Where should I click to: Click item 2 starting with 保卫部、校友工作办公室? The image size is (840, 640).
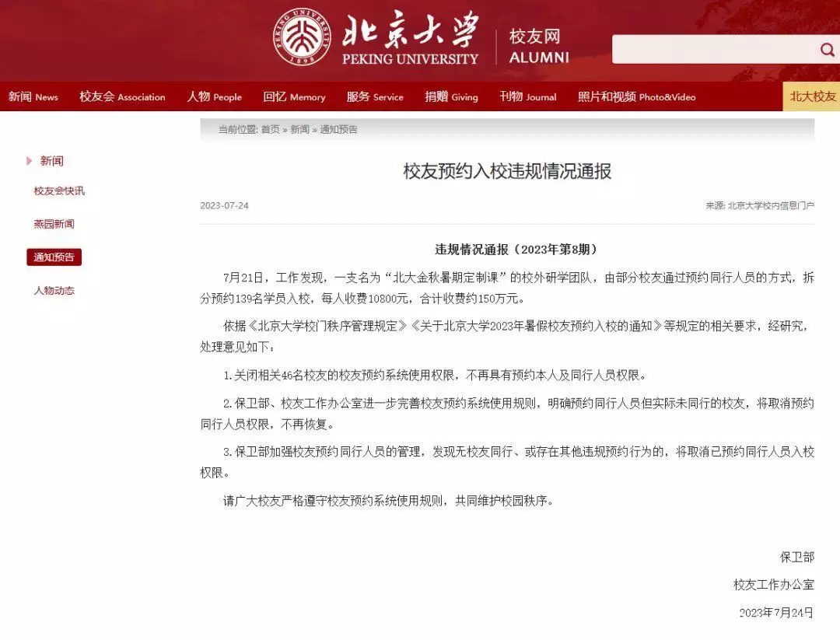coord(507,414)
